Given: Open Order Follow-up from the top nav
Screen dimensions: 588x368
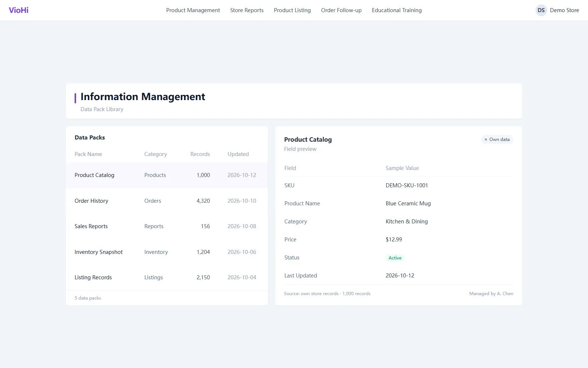Looking at the screenshot, I should click(341, 10).
